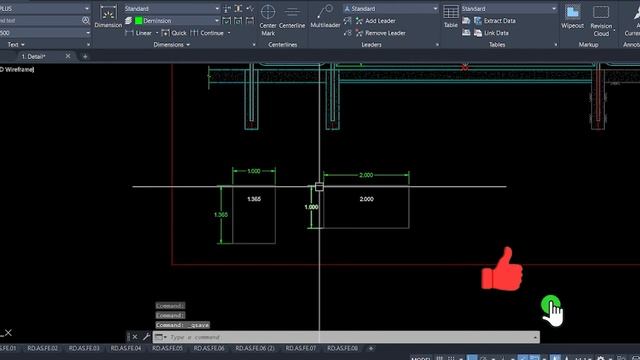This screenshot has height=360, width=640.
Task: Switch to layout tab RD.AS.FE.06
Action: (209, 348)
